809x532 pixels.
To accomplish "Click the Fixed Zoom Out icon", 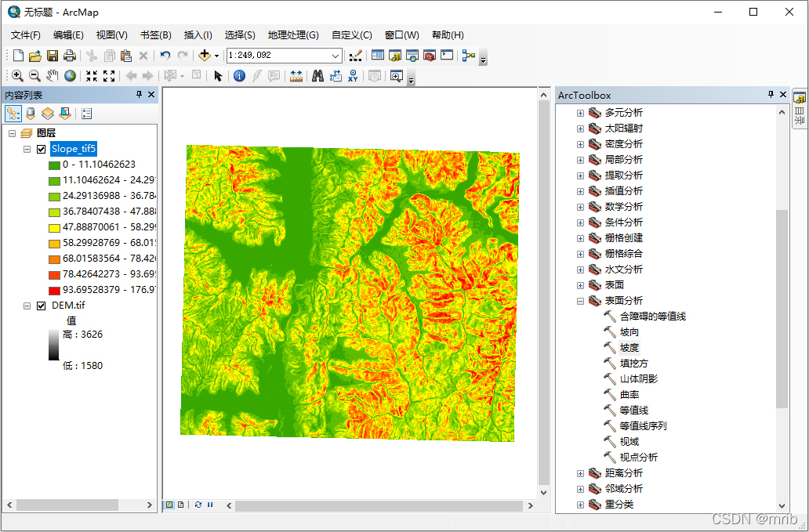I will tap(109, 76).
